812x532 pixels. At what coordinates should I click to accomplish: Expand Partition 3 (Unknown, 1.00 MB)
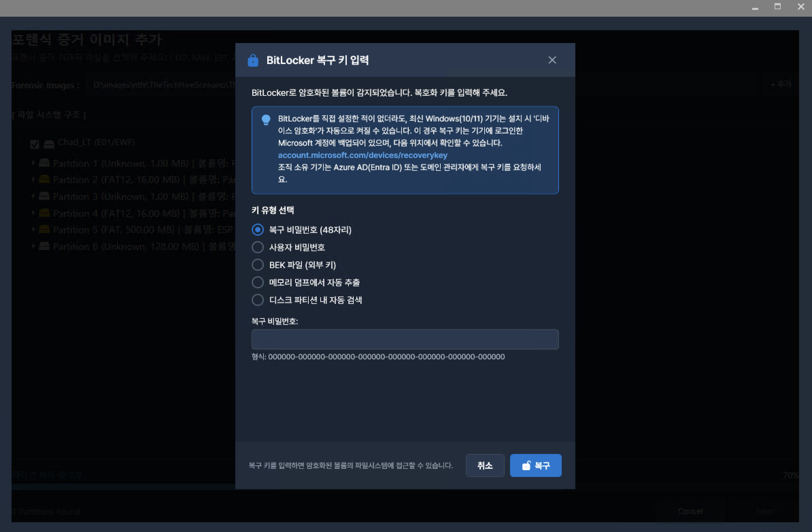(33, 196)
